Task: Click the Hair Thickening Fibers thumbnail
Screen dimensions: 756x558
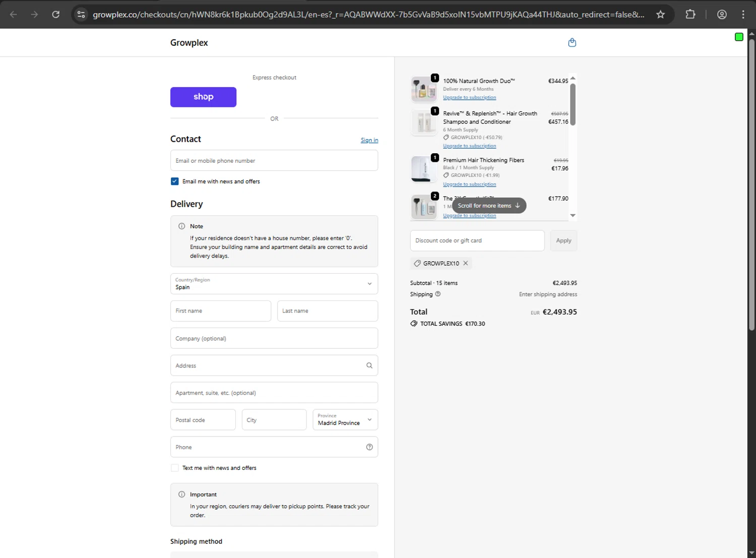Action: [424, 169]
